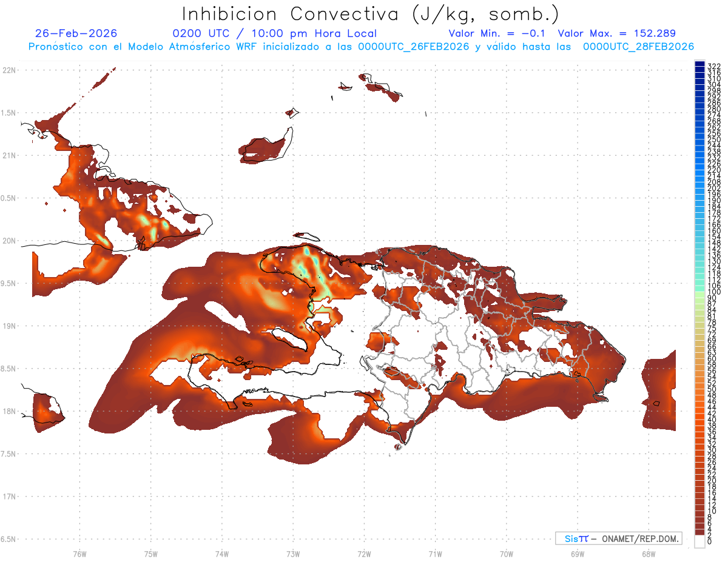Click the "ONAMET/REP.DOM." credit box
728x562 pixels.
pyautogui.click(x=618, y=538)
